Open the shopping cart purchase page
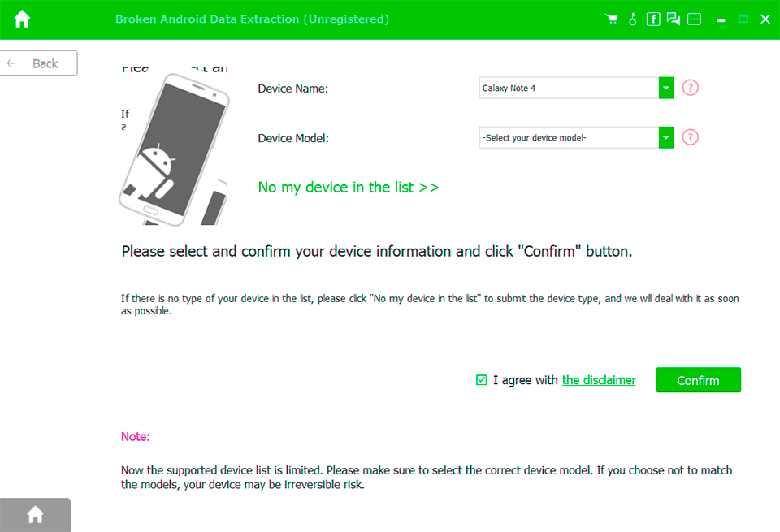The image size is (780, 532). point(611,19)
